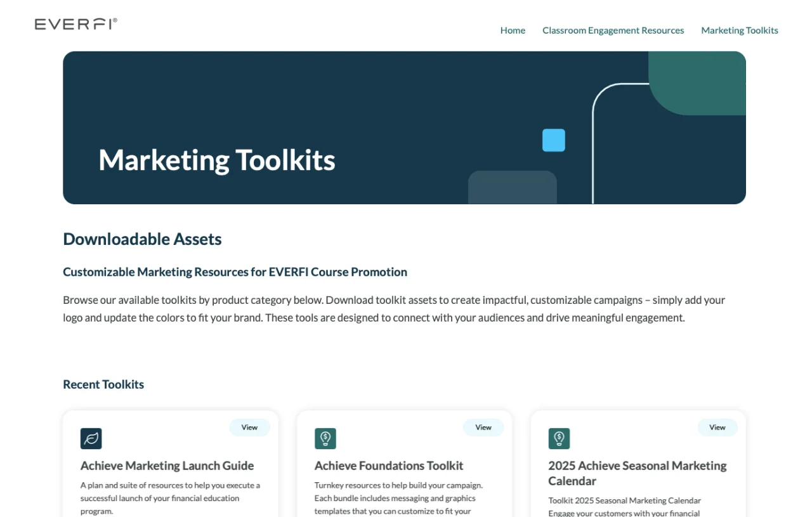Click the Downloadable Assets heading
812x517 pixels.
(x=142, y=239)
